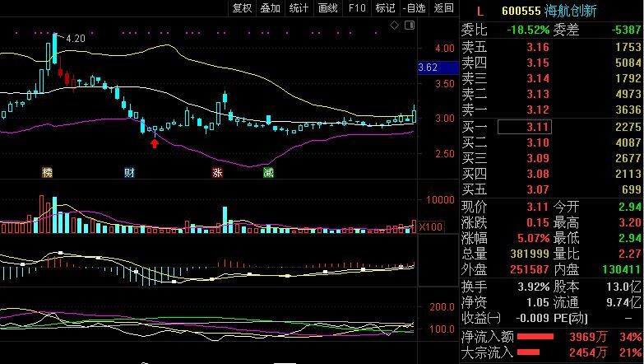Image resolution: width=644 pixels, height=364 pixels.
Task: Click 流通 value 9.74亿
Action: point(624,302)
